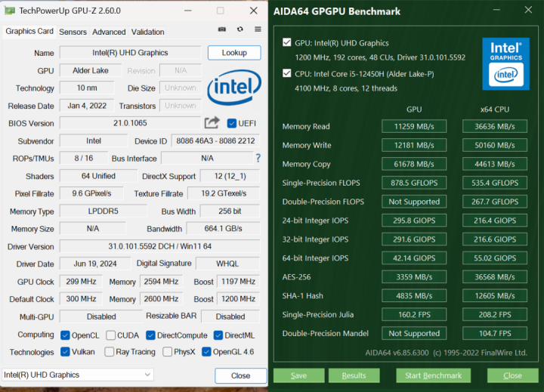Click the Close button in GPU-Z
544x392 pixels.
coord(240,375)
